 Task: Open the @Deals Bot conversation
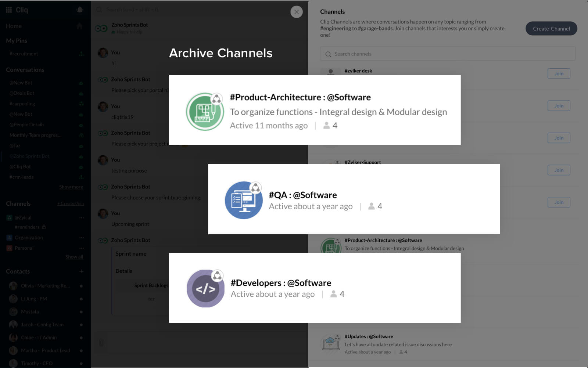[22, 93]
